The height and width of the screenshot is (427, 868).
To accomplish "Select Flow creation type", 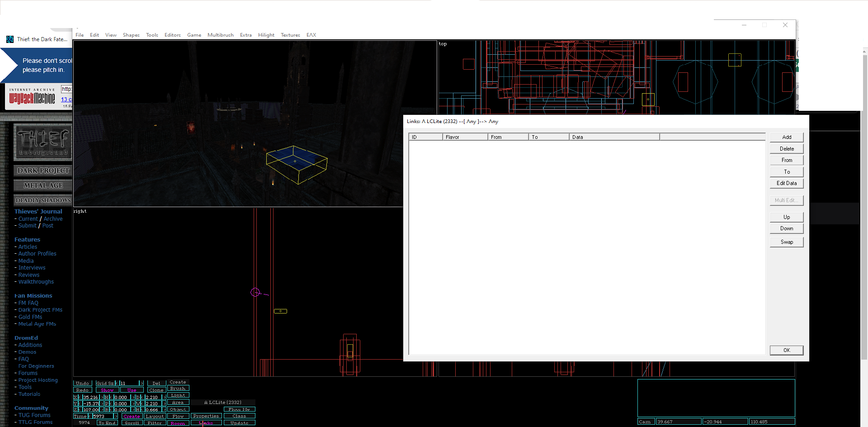I will [x=178, y=416].
